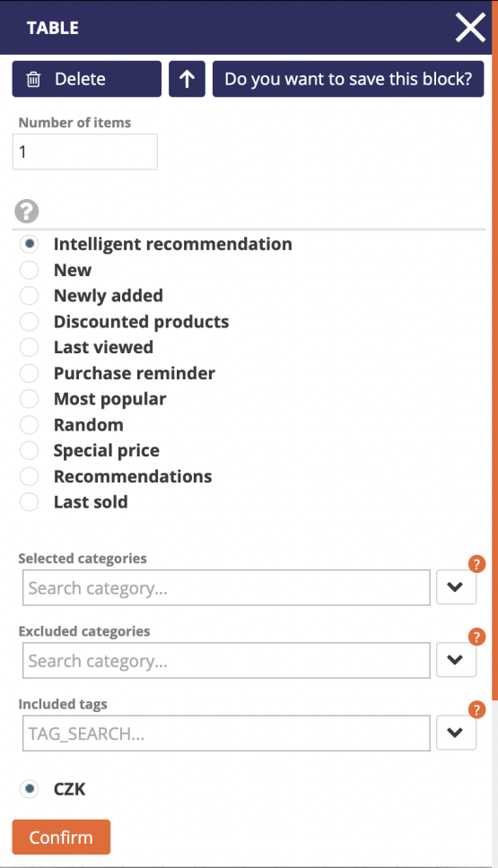The height and width of the screenshot is (868, 498).
Task: Select the Most popular radio option
Action: coord(29,398)
